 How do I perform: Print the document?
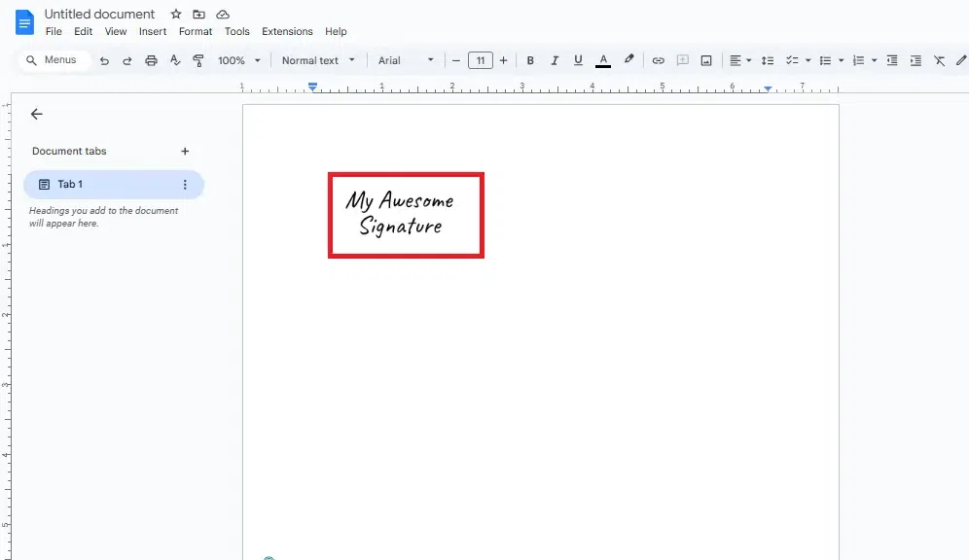151,60
